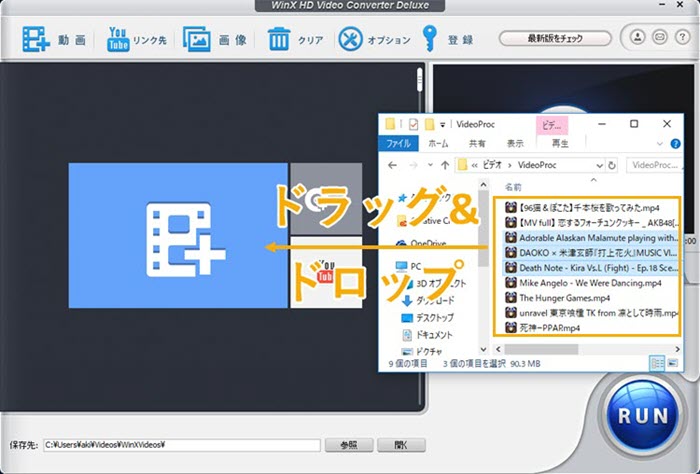
Task: Click the クリア trash can icon
Action: tap(279, 39)
